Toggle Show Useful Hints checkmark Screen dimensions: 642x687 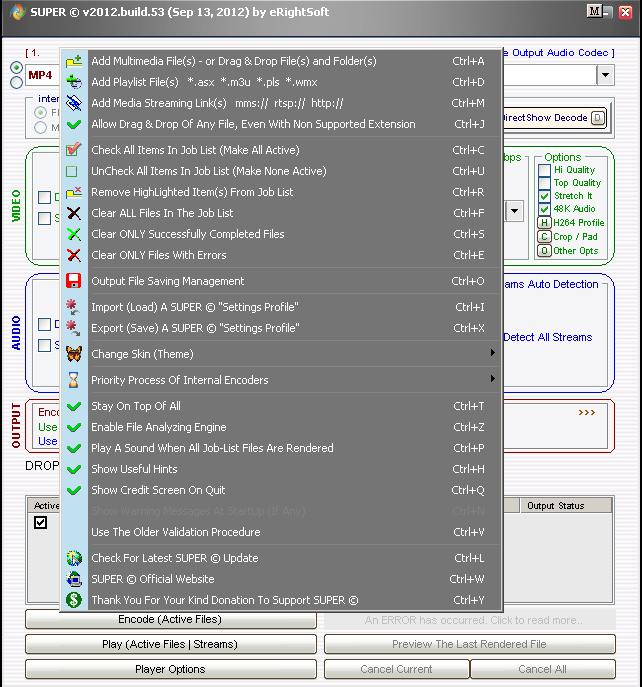click(x=74, y=469)
